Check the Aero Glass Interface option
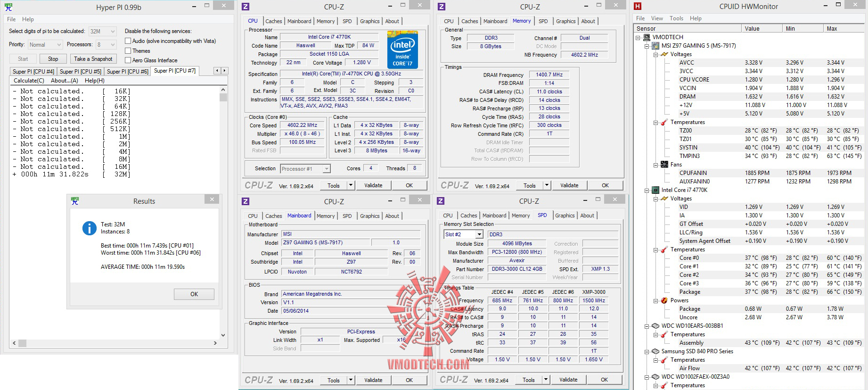This screenshot has height=390, width=868. [x=128, y=60]
